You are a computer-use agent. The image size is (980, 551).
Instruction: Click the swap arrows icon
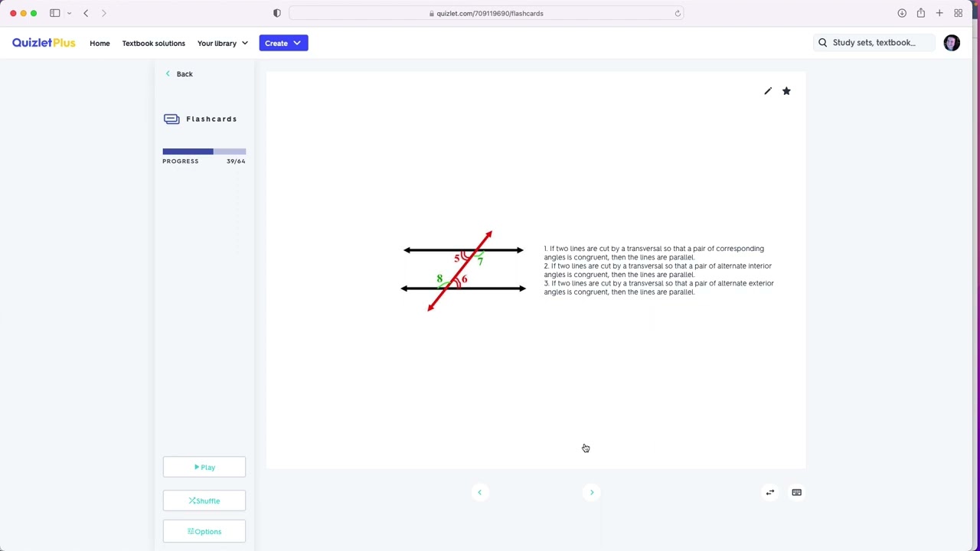(770, 492)
